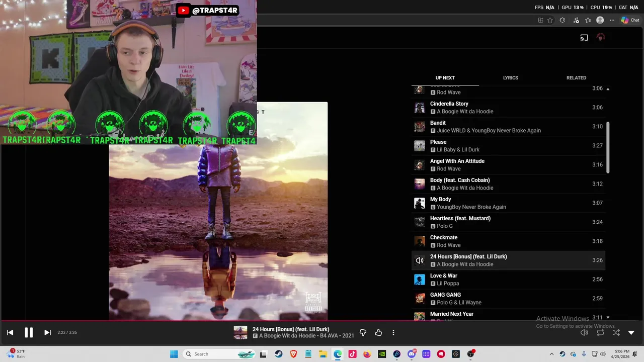Play Bandit by Juice WRLD from queue
The image size is (644, 362).
tap(508, 127)
